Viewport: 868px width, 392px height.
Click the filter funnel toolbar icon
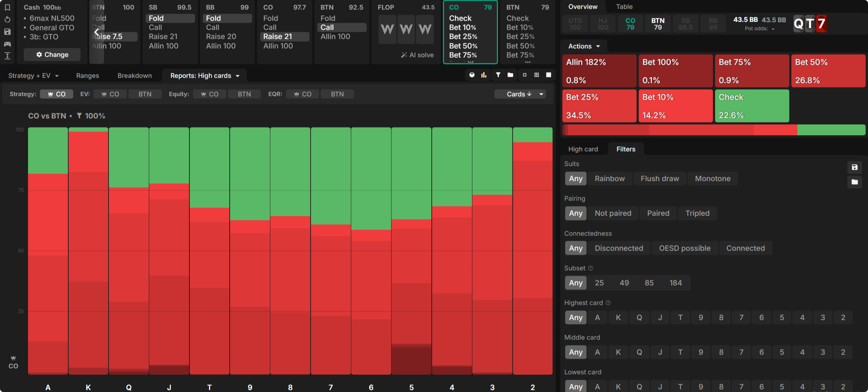(498, 75)
